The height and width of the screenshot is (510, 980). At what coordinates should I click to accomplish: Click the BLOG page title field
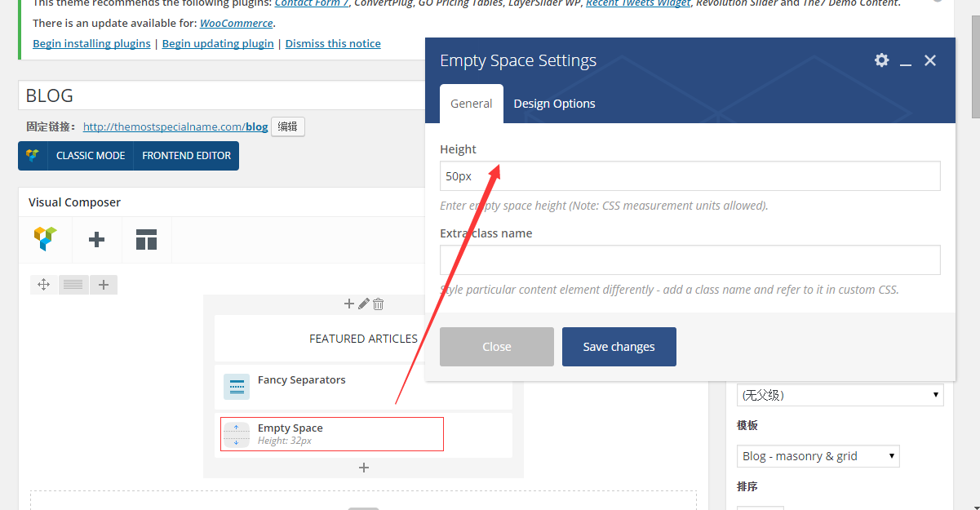click(222, 95)
